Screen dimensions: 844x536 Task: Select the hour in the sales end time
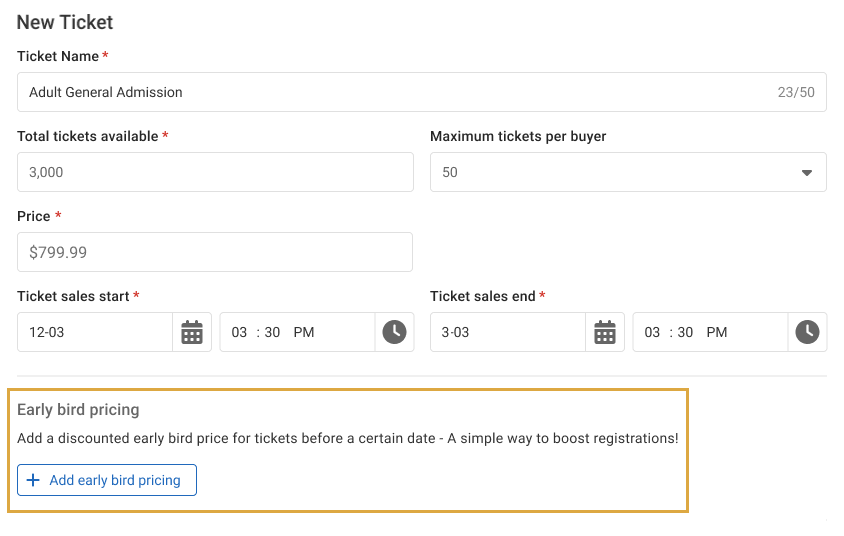tap(653, 332)
